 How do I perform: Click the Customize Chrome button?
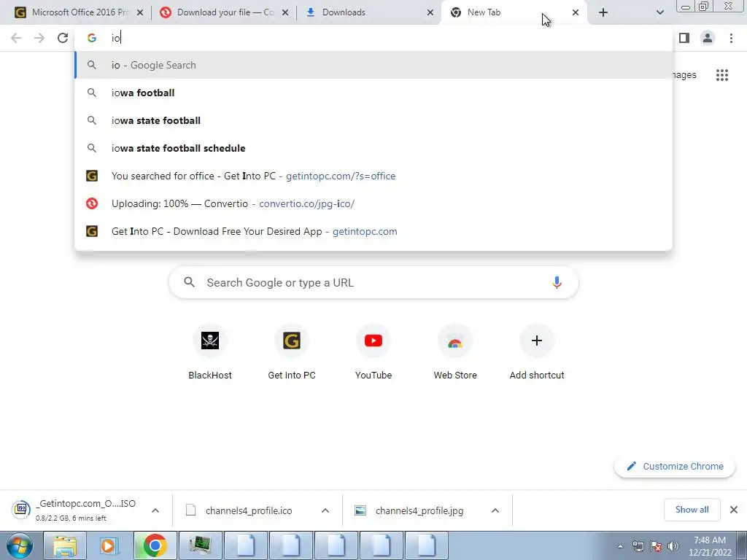[x=675, y=466]
